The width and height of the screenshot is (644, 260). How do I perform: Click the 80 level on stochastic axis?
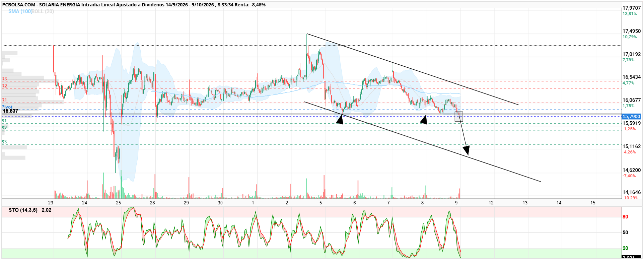point(625,217)
